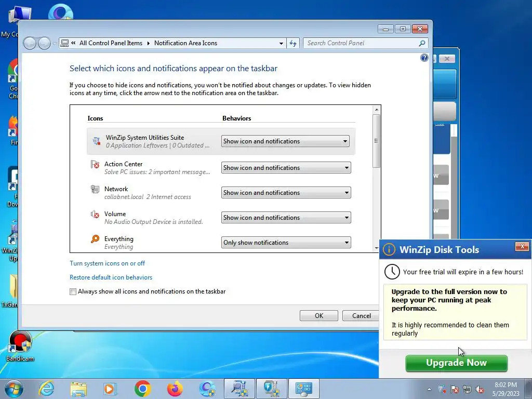
Task: Open Windows Media Player in the taskbar
Action: click(110, 389)
